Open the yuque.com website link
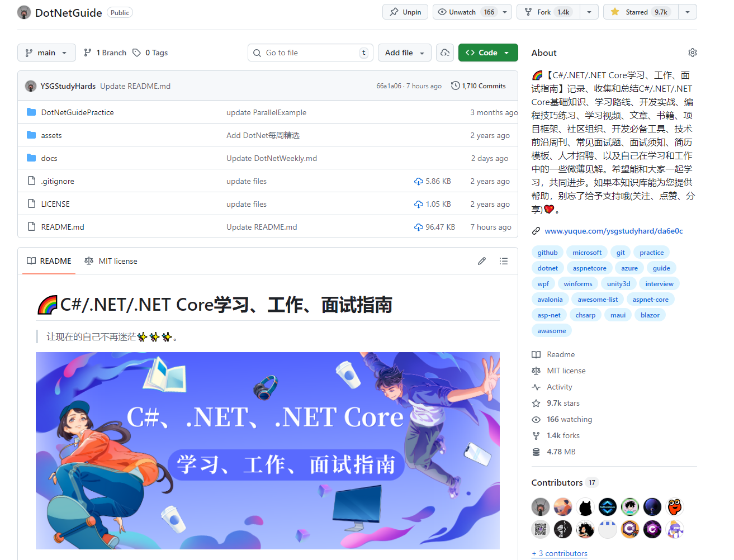 614,231
